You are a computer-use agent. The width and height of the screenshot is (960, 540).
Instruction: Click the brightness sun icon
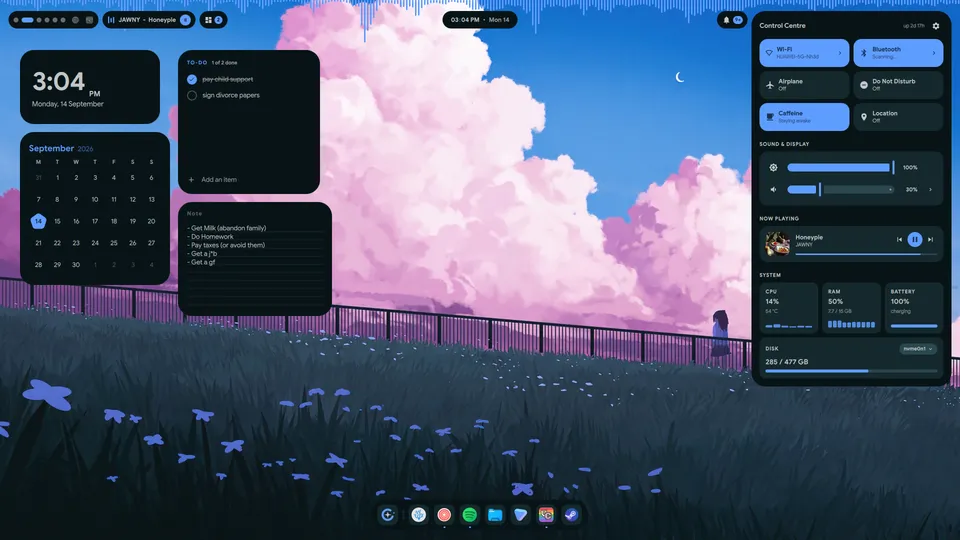[773, 167]
